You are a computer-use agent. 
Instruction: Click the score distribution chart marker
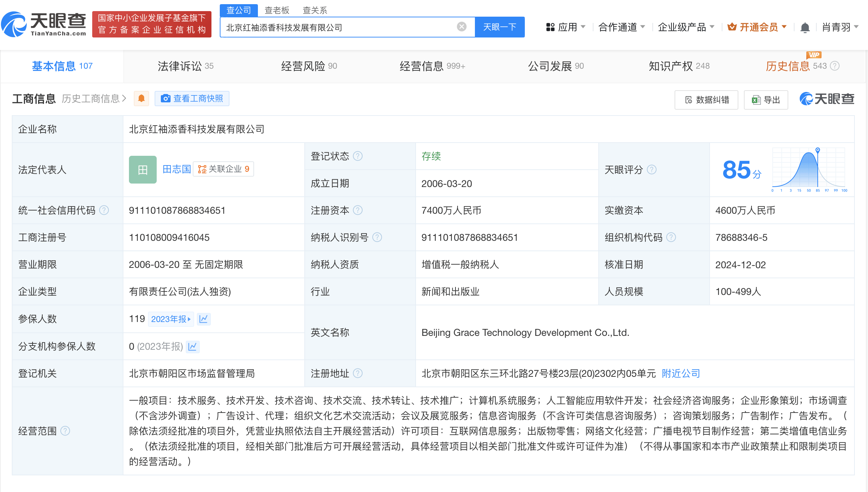(818, 150)
